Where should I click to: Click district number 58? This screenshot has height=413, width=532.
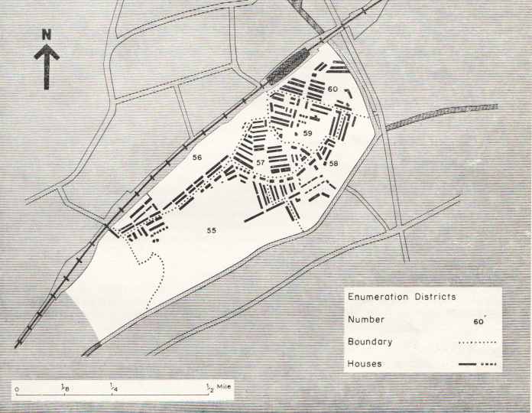[333, 164]
